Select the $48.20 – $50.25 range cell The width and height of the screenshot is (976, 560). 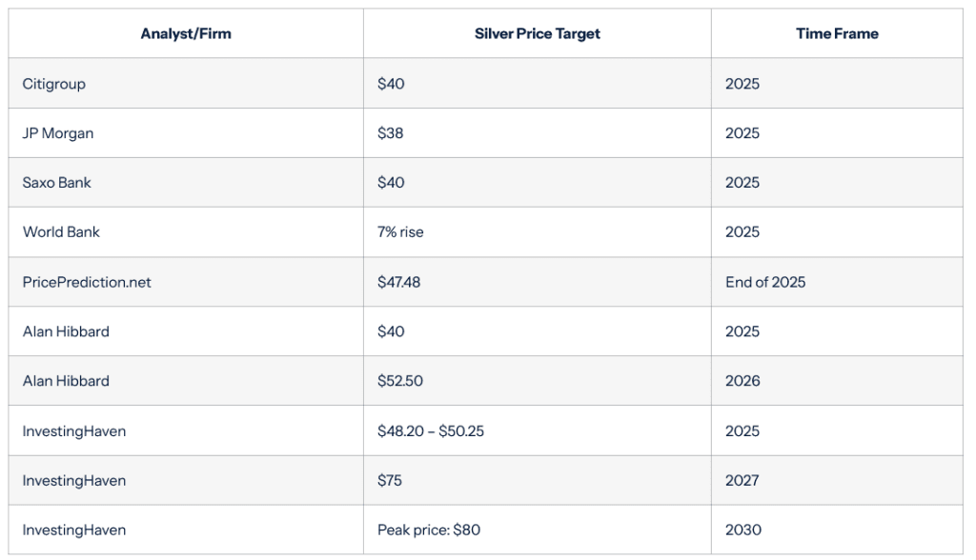[431, 431]
